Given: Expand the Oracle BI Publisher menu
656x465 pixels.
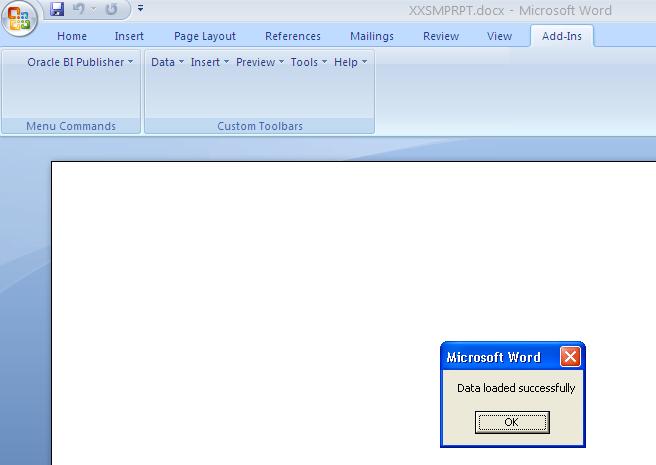Looking at the screenshot, I should (80, 62).
